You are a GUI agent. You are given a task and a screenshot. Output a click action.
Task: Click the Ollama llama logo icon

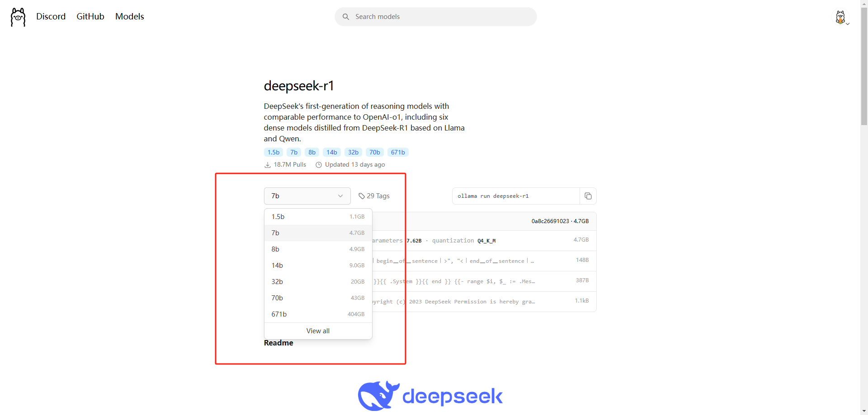18,17
